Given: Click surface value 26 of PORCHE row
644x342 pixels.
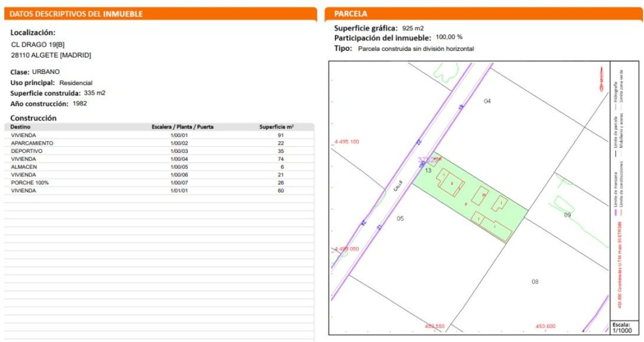Looking at the screenshot, I should click(x=281, y=183).
